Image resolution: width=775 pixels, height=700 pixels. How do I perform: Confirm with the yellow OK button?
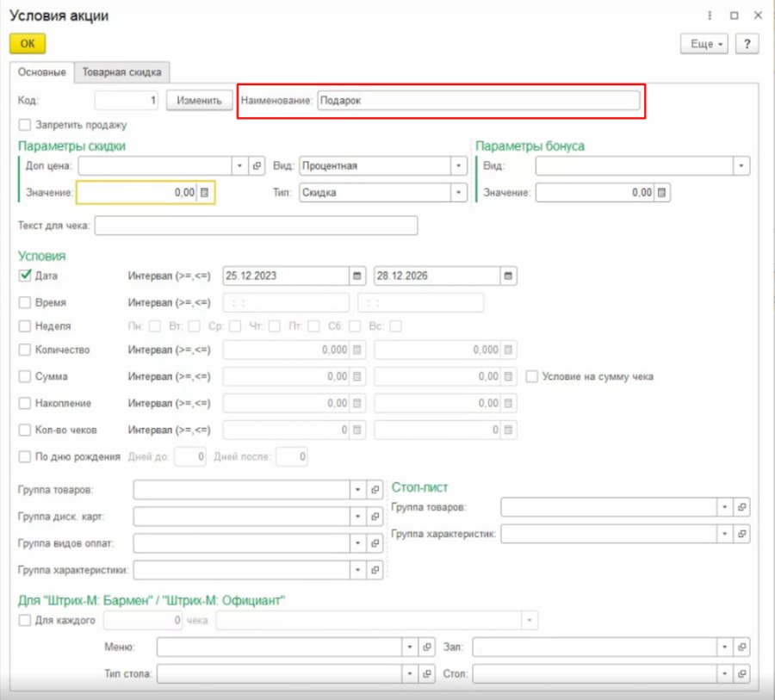[x=28, y=44]
